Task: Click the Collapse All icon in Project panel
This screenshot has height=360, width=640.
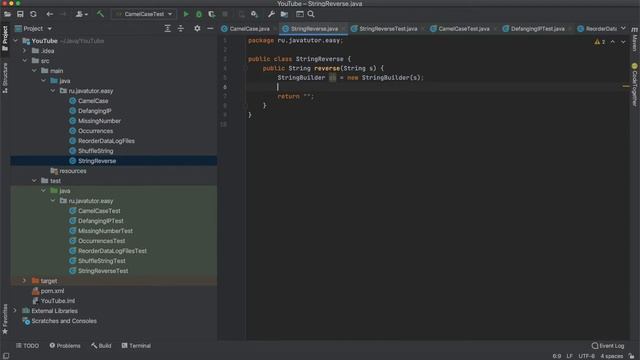Action: tap(180, 28)
